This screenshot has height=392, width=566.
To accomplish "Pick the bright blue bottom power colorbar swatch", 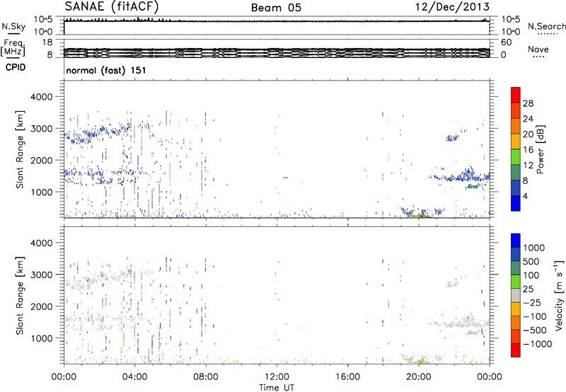I will point(516,203).
